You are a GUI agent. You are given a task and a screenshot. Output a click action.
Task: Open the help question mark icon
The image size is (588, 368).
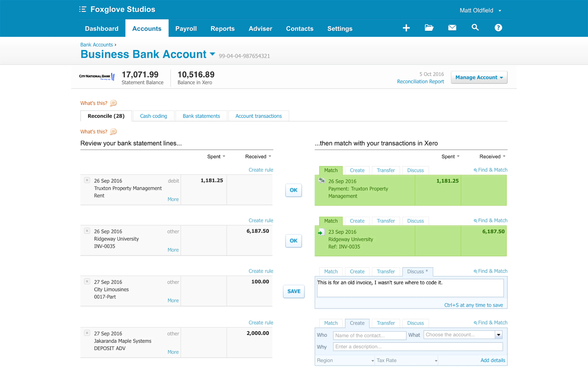coord(498,28)
